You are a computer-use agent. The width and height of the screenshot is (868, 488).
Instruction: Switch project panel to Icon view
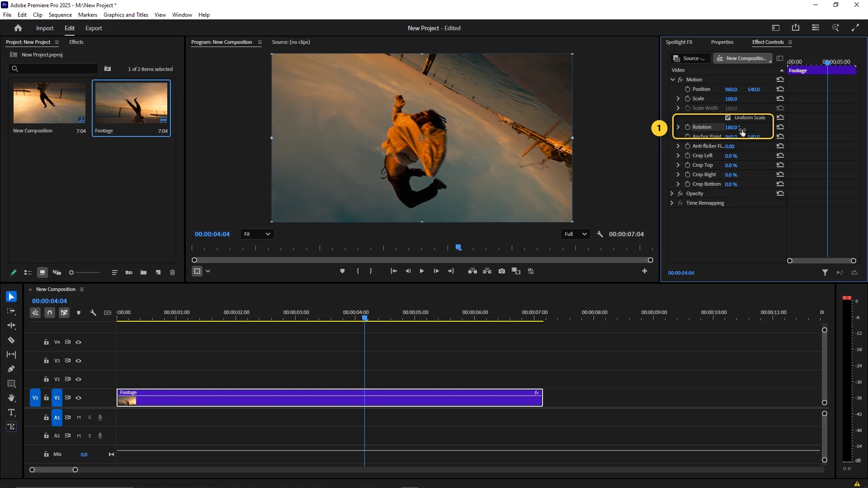[x=42, y=272]
